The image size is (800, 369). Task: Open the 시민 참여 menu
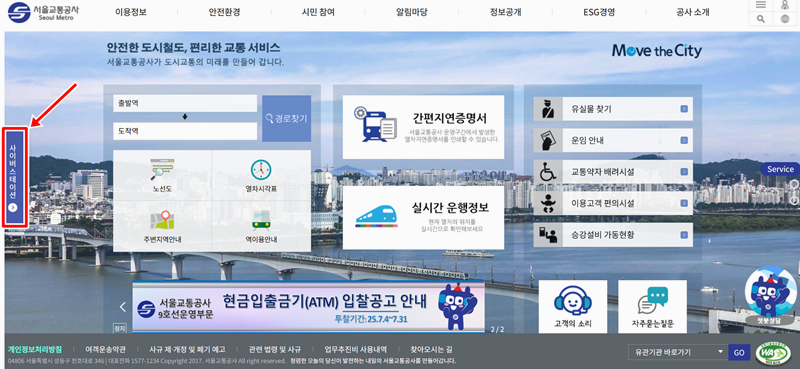pyautogui.click(x=318, y=12)
